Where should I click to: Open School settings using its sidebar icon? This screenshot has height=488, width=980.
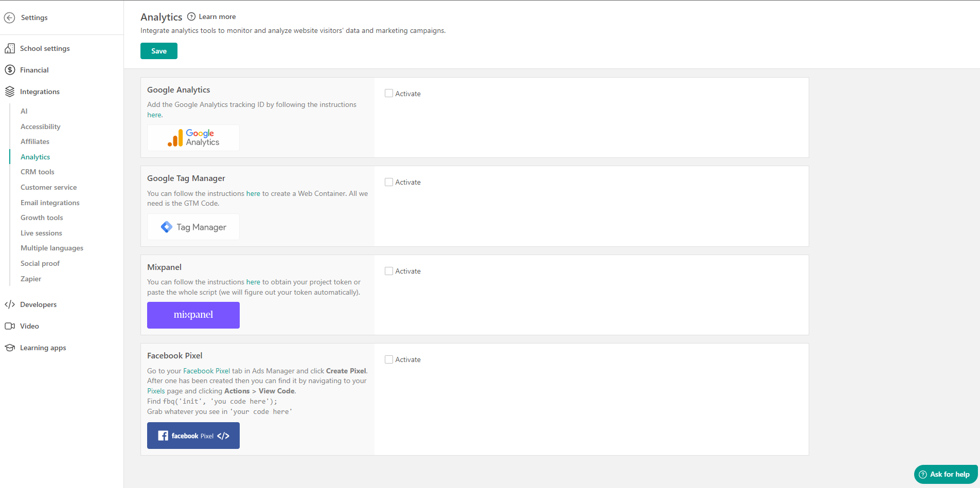tap(10, 48)
